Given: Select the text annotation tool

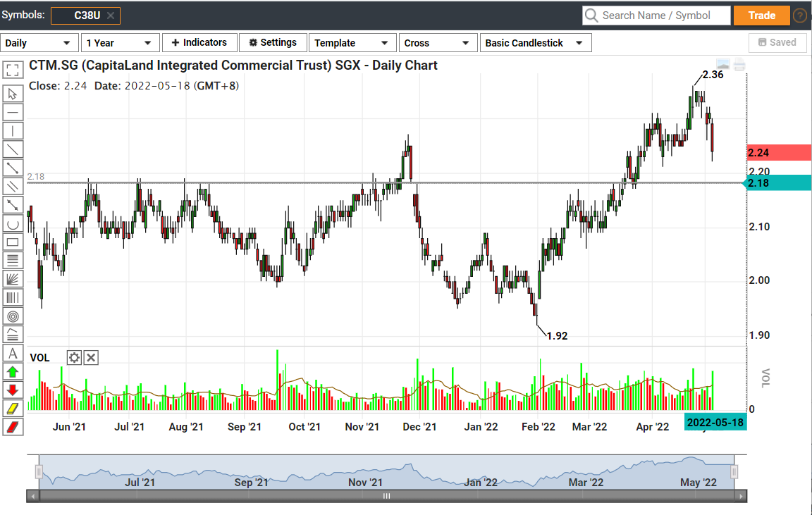Looking at the screenshot, I should [x=13, y=352].
